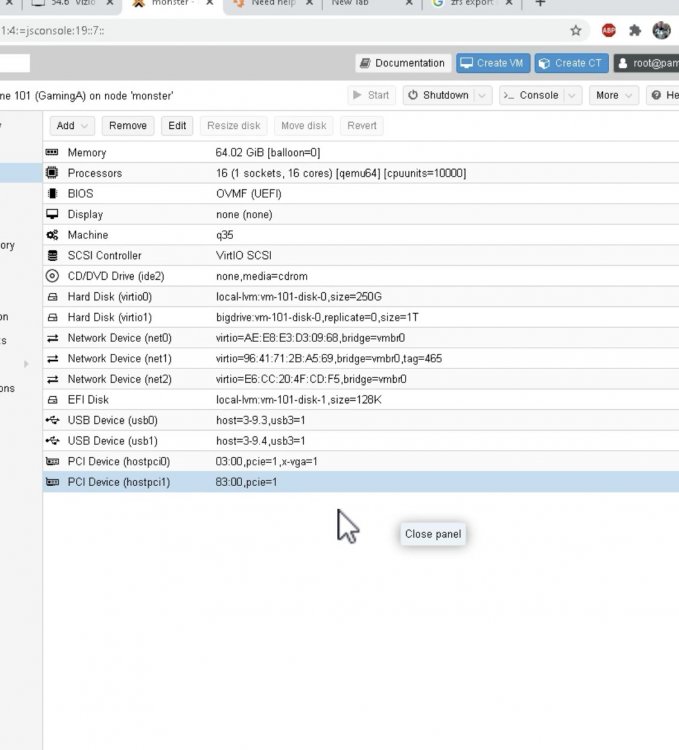Click the USB Device (usb1) icon

52,441
